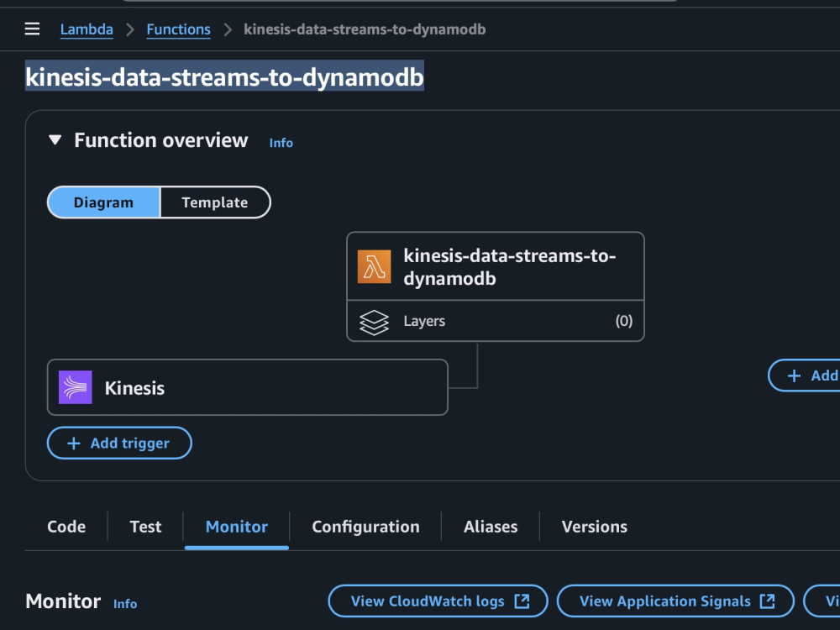Viewport: 840px width, 630px height.
Task: Click the Monitor section heading
Action: 63,601
